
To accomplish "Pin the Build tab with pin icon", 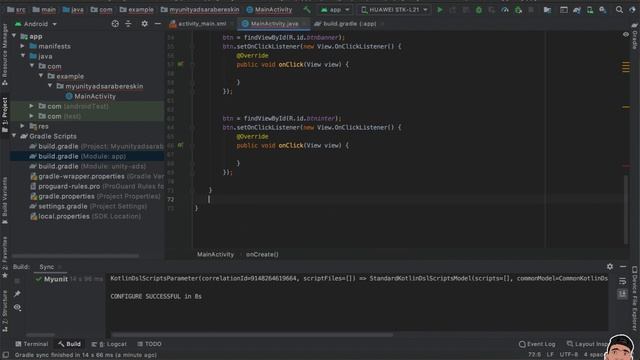I will click(17, 294).
